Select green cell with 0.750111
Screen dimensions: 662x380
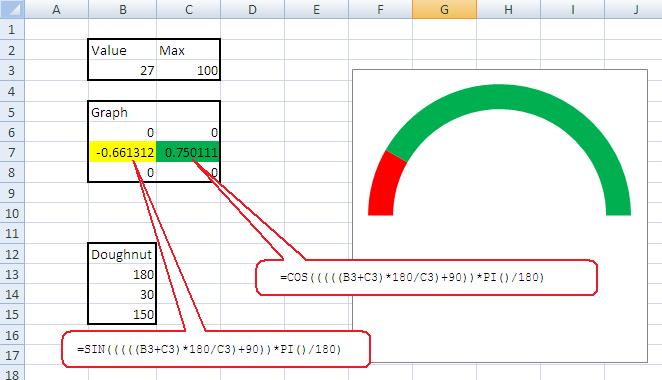pyautogui.click(x=188, y=152)
